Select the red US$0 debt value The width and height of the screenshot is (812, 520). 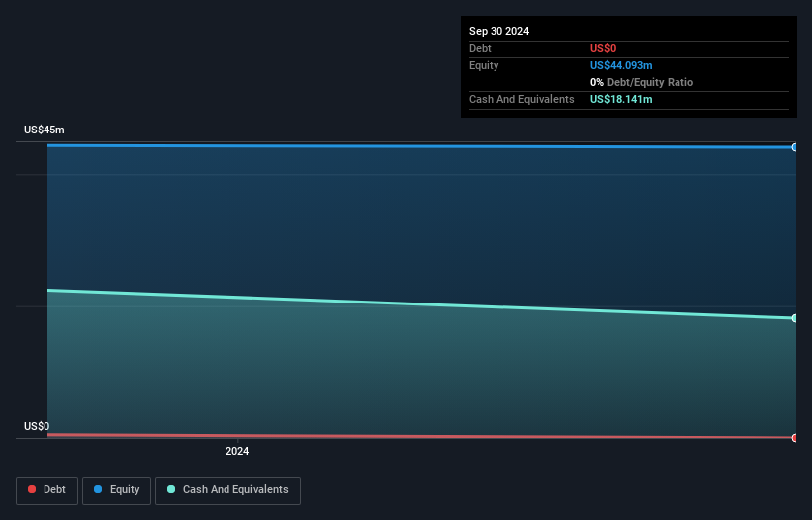pos(603,48)
